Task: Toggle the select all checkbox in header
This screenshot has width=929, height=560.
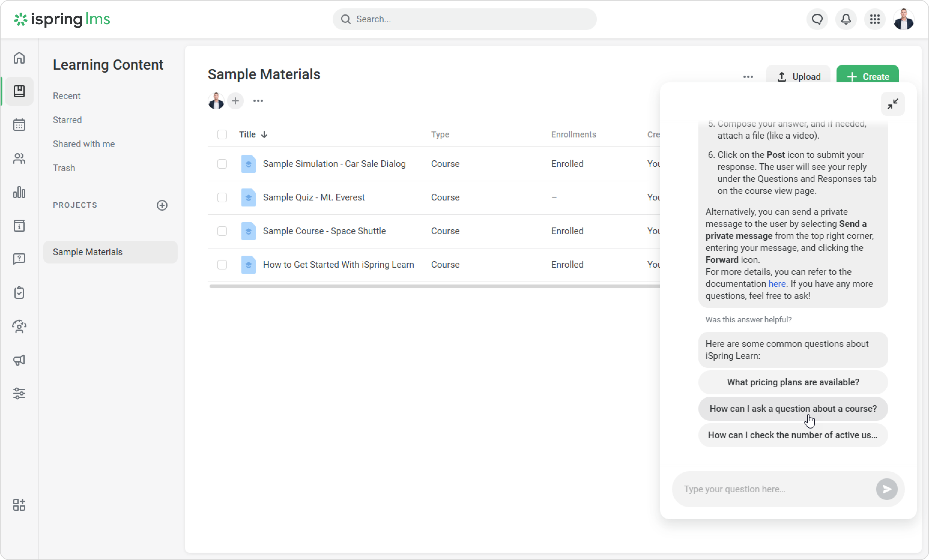Action: pyautogui.click(x=222, y=134)
